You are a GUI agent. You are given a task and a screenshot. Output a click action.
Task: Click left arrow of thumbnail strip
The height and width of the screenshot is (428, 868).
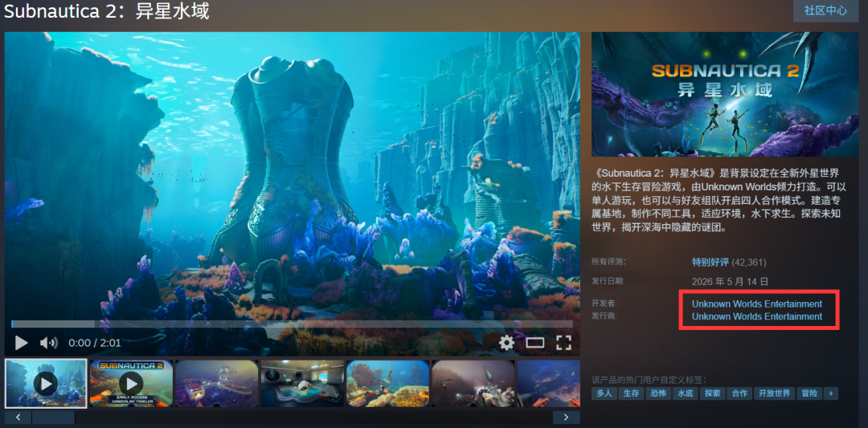tap(17, 417)
